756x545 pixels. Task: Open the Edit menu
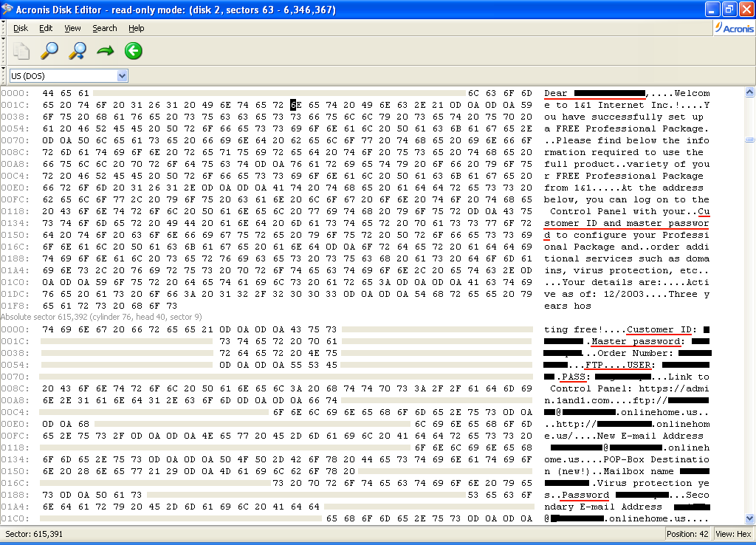pos(46,28)
